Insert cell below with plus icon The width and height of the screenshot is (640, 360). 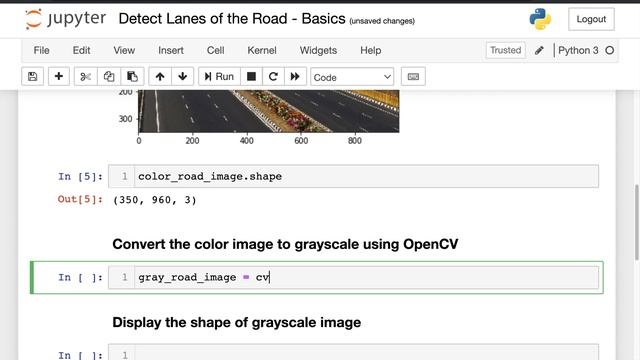point(59,76)
